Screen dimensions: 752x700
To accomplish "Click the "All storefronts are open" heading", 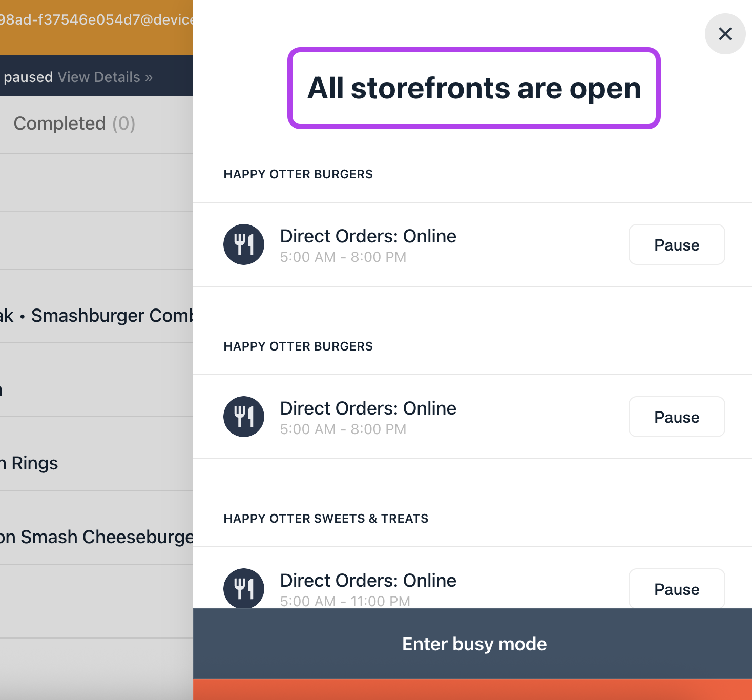I will 474,88.
